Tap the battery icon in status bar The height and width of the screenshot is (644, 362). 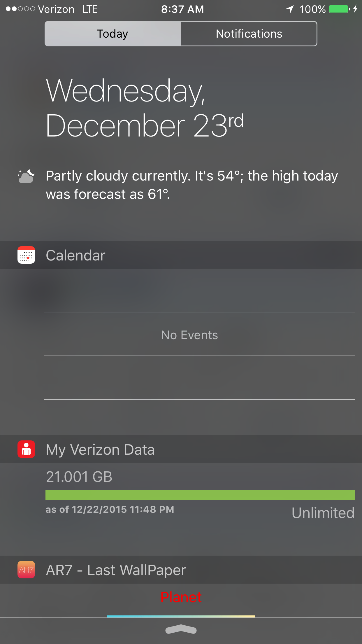[339, 9]
